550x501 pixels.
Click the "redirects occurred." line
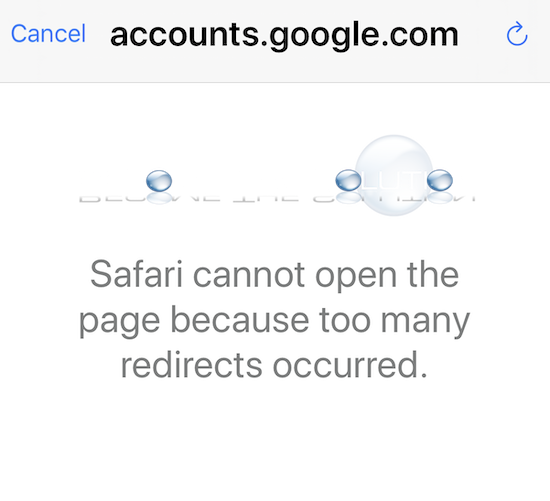274,365
